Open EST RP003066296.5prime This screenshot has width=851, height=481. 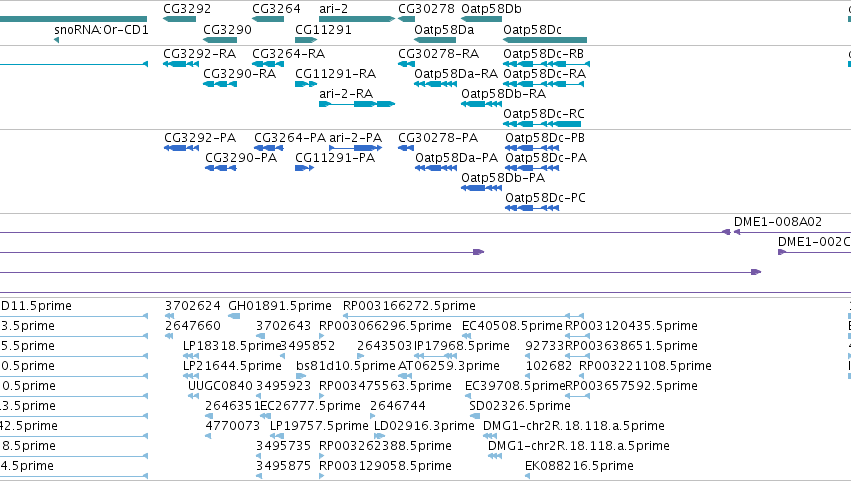point(321,336)
